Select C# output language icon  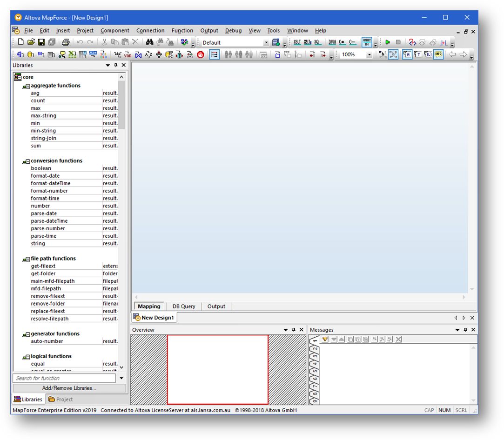click(342, 42)
